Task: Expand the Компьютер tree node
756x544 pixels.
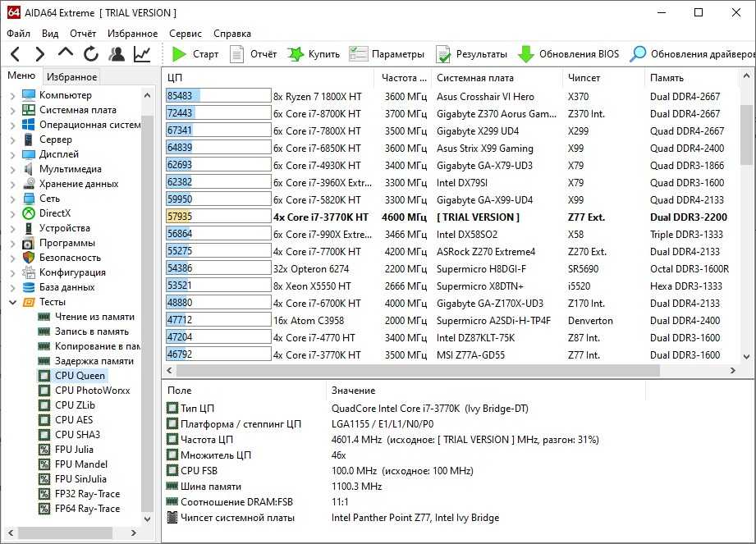Action: 12,95
